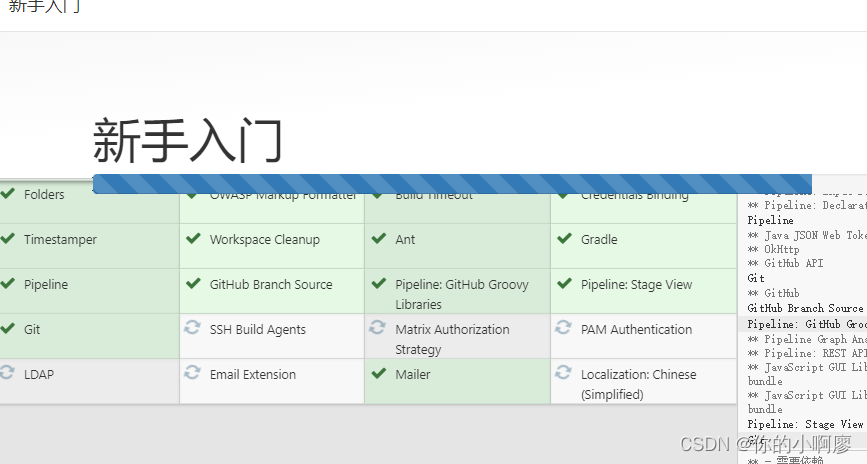Click the green checkmark beside Folders
This screenshot has width=867, height=464.
pos(7,194)
